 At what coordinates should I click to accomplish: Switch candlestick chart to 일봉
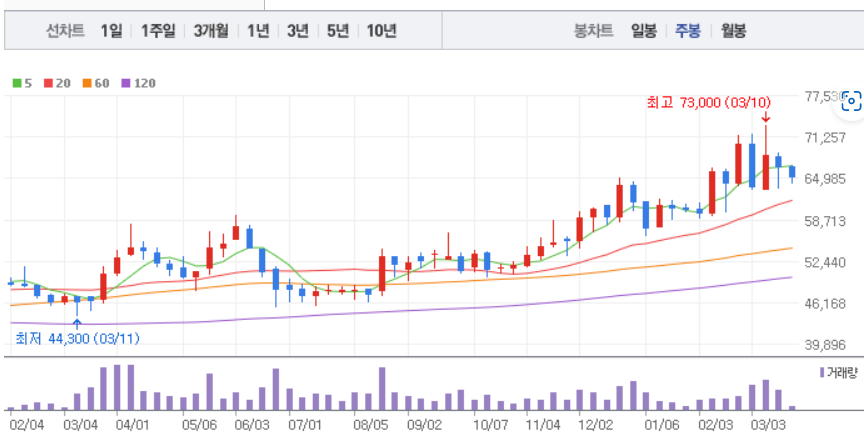[644, 31]
